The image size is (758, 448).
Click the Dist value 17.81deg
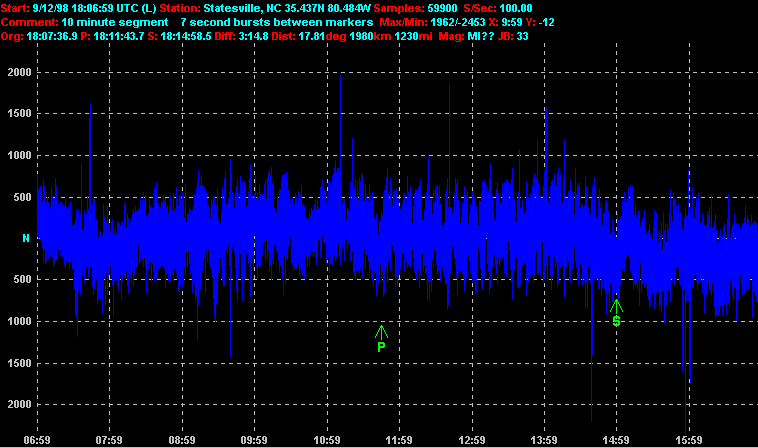coord(322,36)
